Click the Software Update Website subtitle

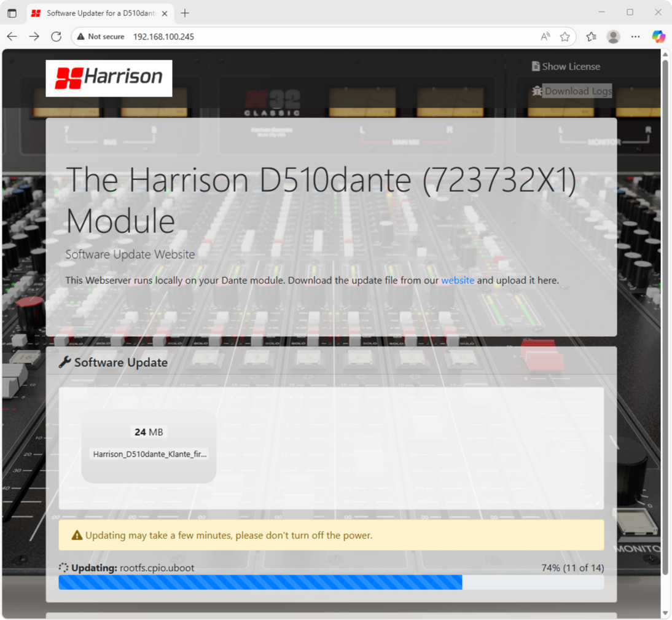pos(130,254)
